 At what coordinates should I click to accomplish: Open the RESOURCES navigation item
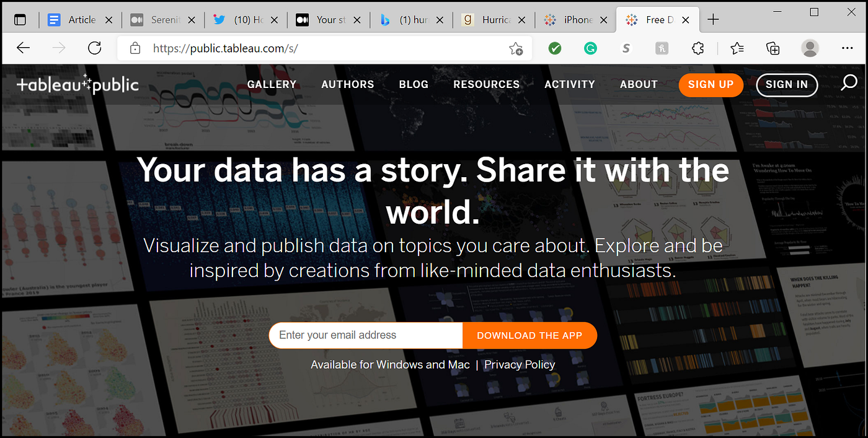click(486, 84)
